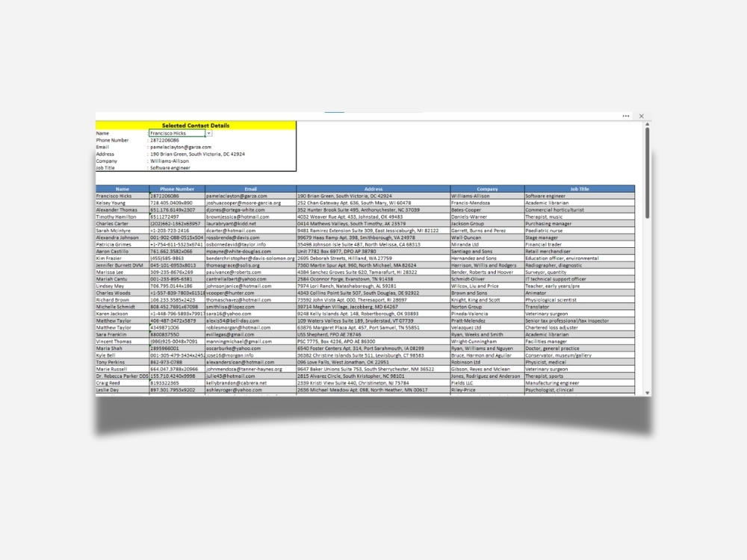The height and width of the screenshot is (560, 747).
Task: Click the Norton Group company cell
Action: pos(487,307)
